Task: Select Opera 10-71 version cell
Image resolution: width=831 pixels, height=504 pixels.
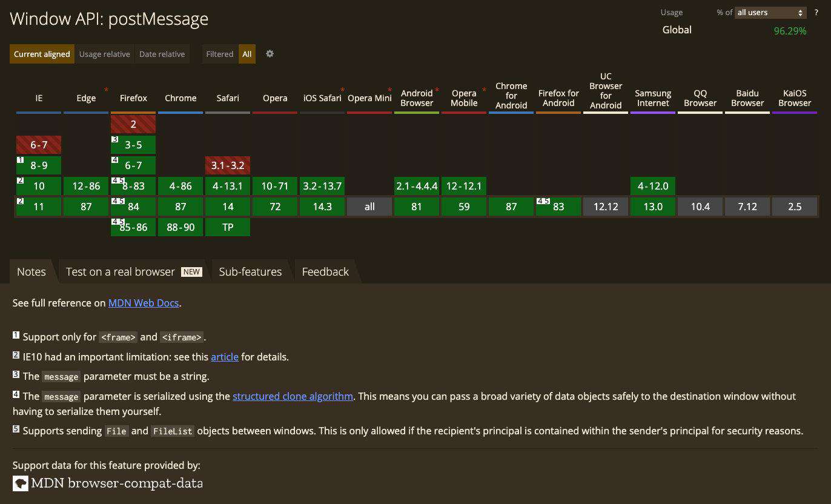Action: (x=275, y=186)
